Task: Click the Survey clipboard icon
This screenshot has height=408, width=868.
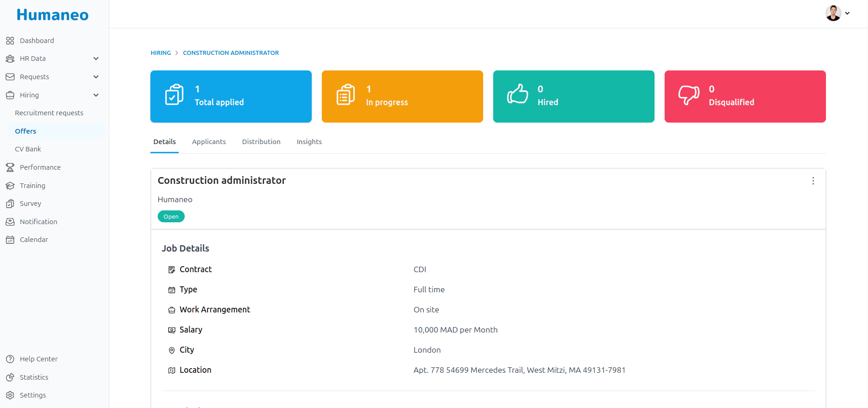Action: (10, 204)
